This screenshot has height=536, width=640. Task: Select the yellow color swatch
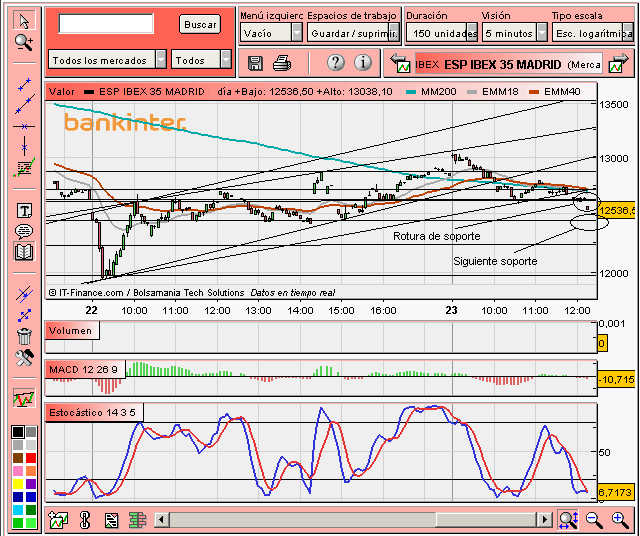click(18, 484)
